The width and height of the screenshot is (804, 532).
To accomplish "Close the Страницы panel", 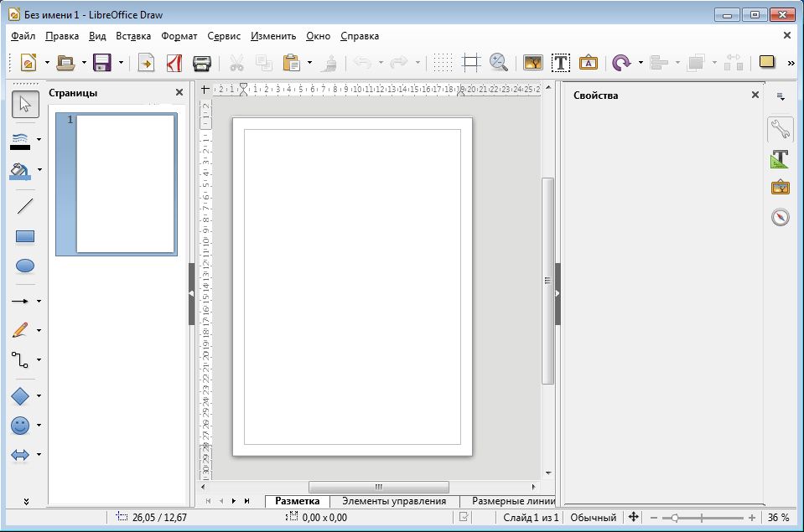I will click(179, 92).
